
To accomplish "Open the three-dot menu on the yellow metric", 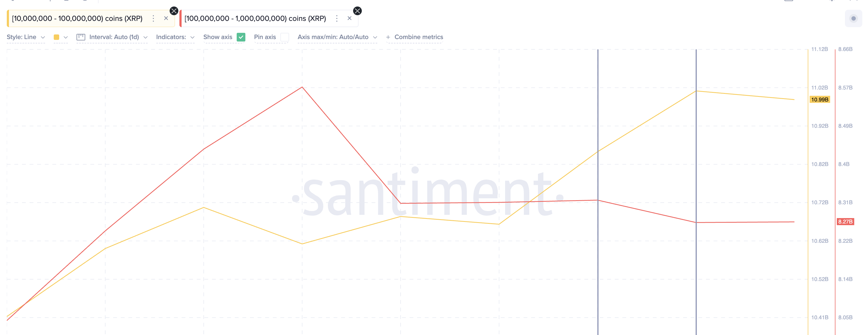I will tap(153, 18).
